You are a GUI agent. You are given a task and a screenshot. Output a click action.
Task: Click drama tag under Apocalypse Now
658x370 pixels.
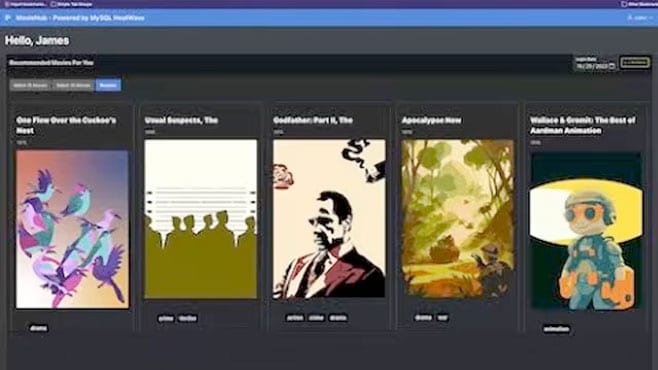(x=423, y=318)
